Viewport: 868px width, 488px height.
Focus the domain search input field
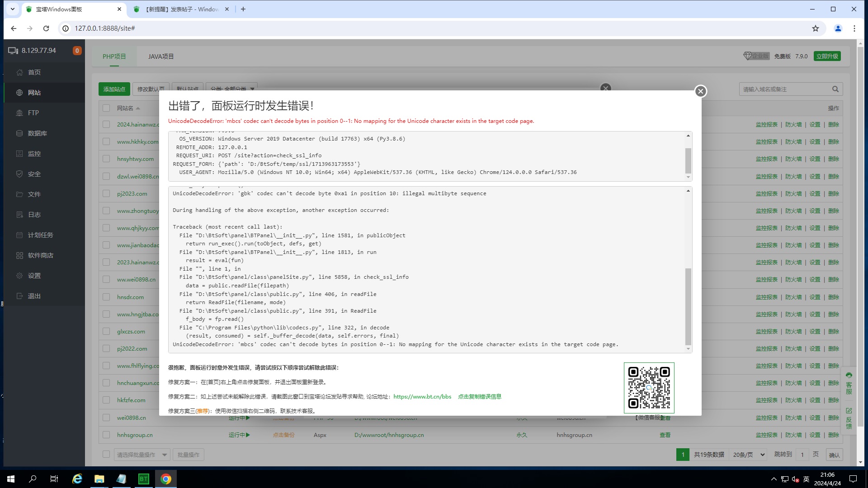point(785,89)
